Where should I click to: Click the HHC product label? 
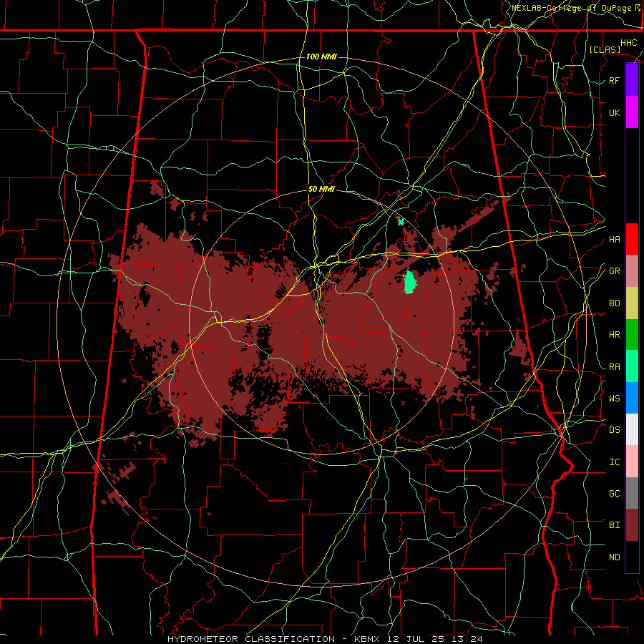(629, 43)
